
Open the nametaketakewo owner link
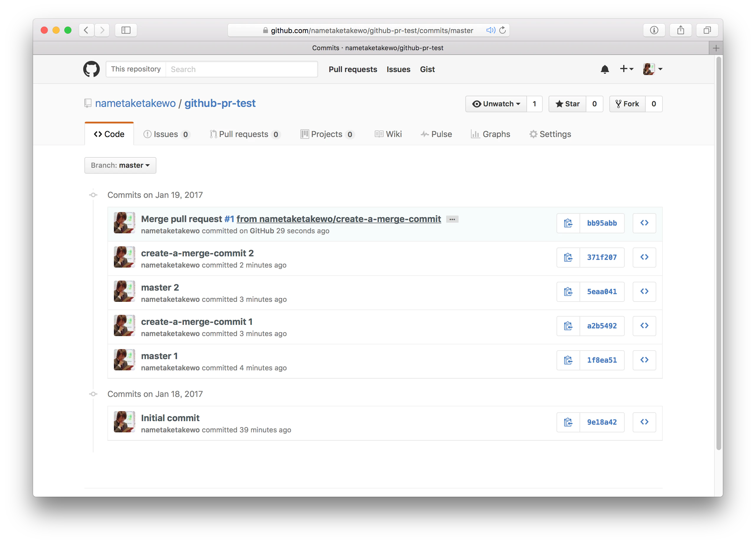pos(135,103)
